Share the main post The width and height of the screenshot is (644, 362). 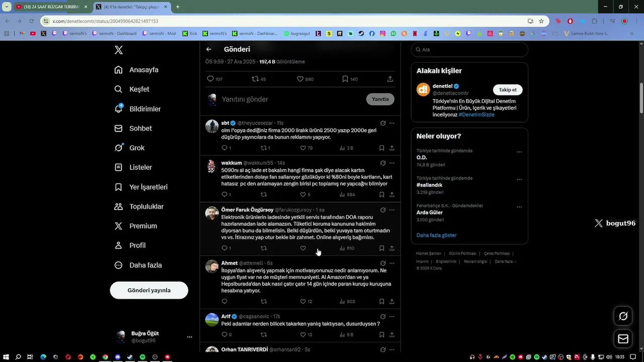coord(390,79)
